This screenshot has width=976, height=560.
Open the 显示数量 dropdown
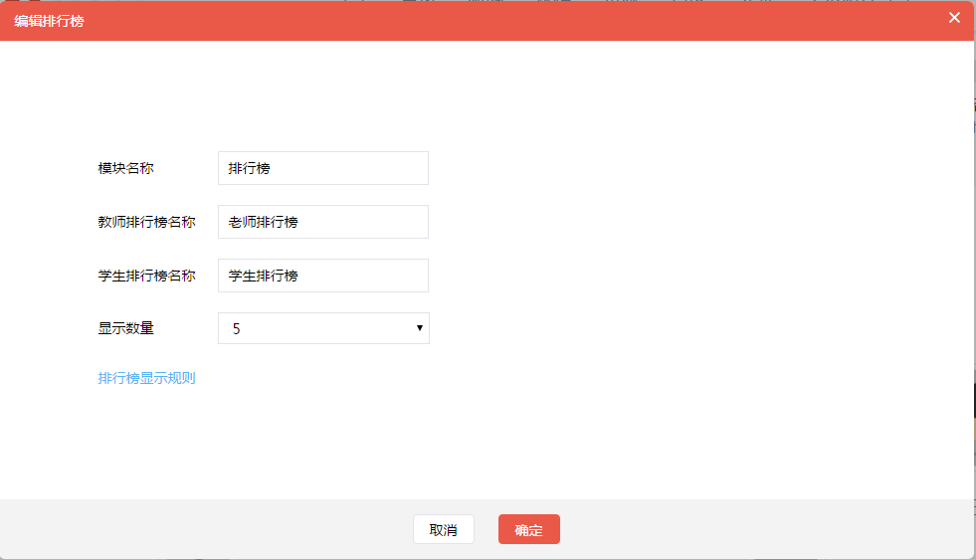323,328
